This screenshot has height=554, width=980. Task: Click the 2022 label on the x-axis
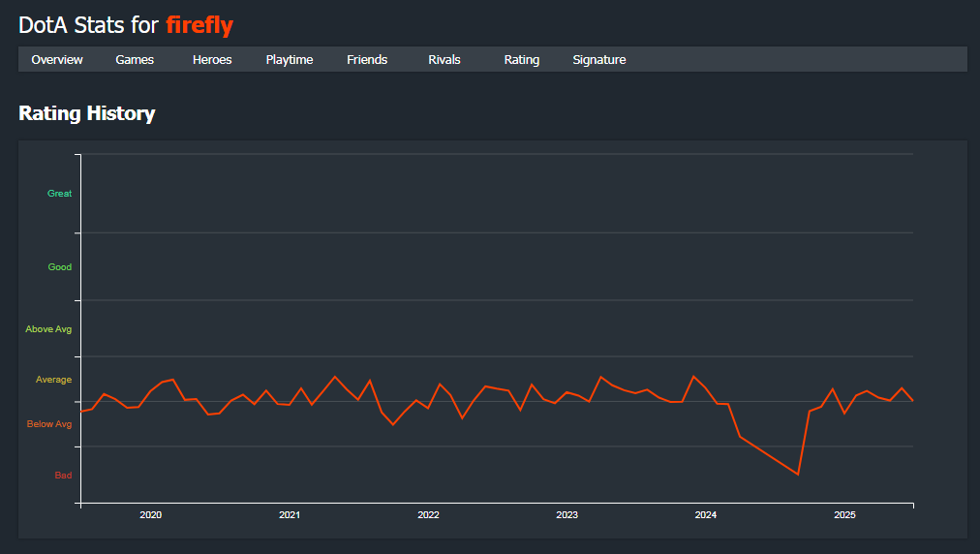428,514
